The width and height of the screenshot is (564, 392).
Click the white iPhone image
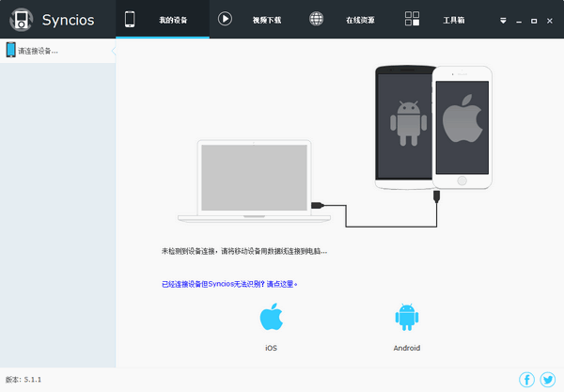[461, 127]
